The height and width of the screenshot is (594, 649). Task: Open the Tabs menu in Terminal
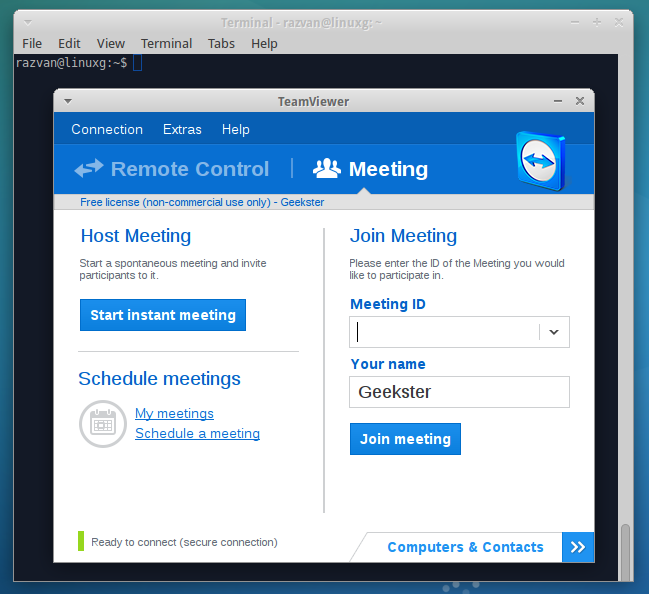(x=221, y=43)
